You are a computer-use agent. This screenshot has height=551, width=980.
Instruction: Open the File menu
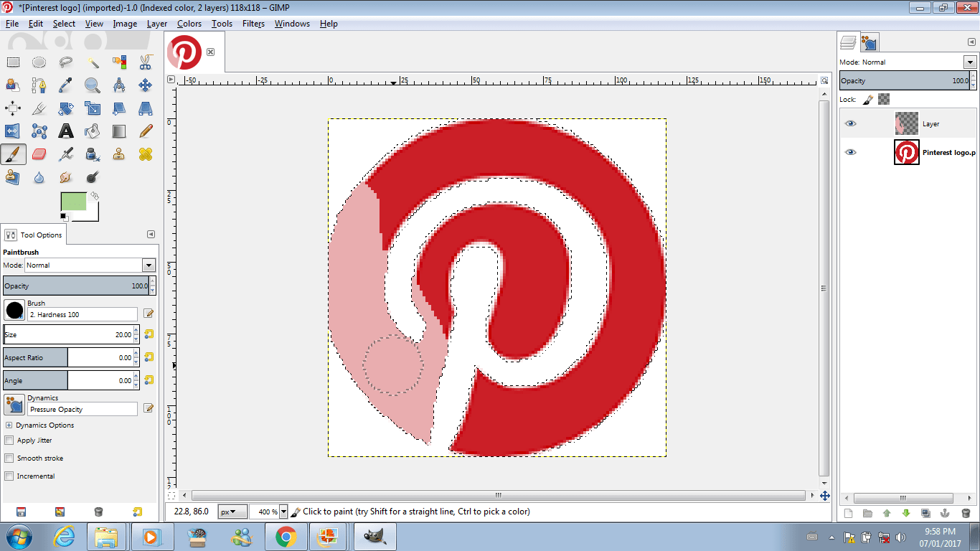12,24
